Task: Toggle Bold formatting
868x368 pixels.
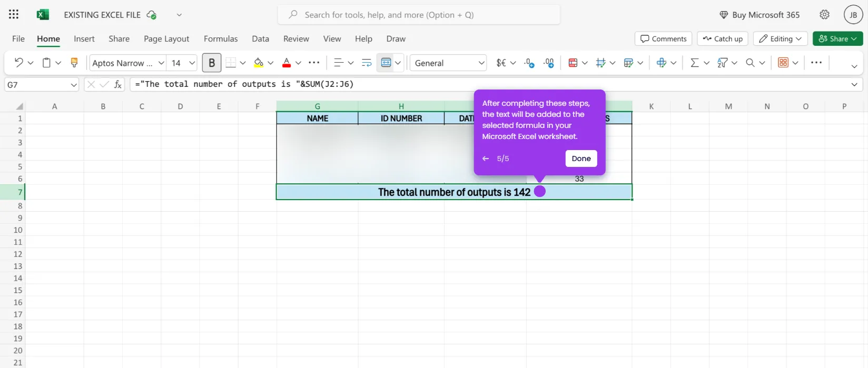Action: point(212,63)
